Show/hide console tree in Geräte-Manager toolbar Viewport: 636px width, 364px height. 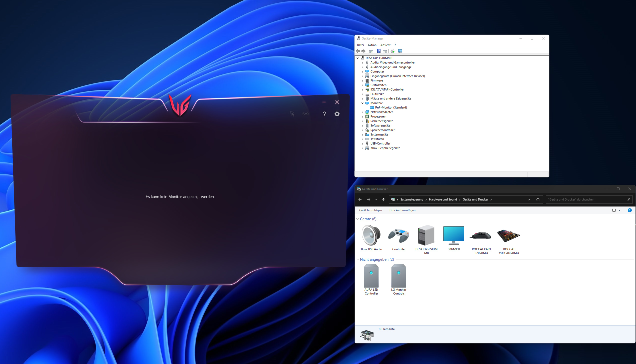pyautogui.click(x=371, y=51)
